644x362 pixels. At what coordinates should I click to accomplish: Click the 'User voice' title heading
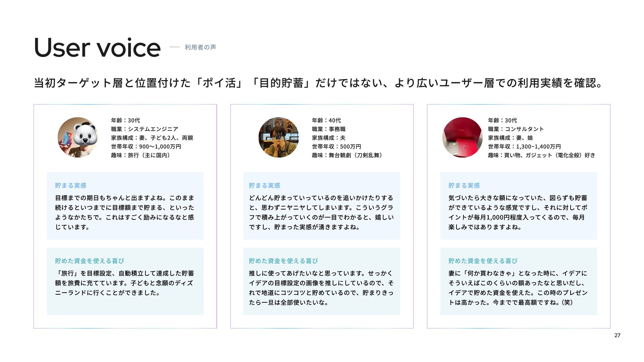pyautogui.click(x=97, y=47)
